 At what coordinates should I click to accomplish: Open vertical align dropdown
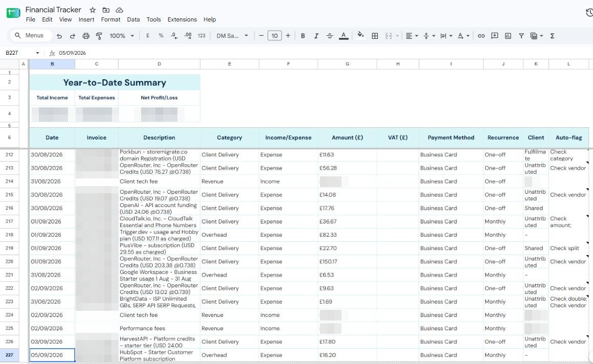tap(429, 36)
